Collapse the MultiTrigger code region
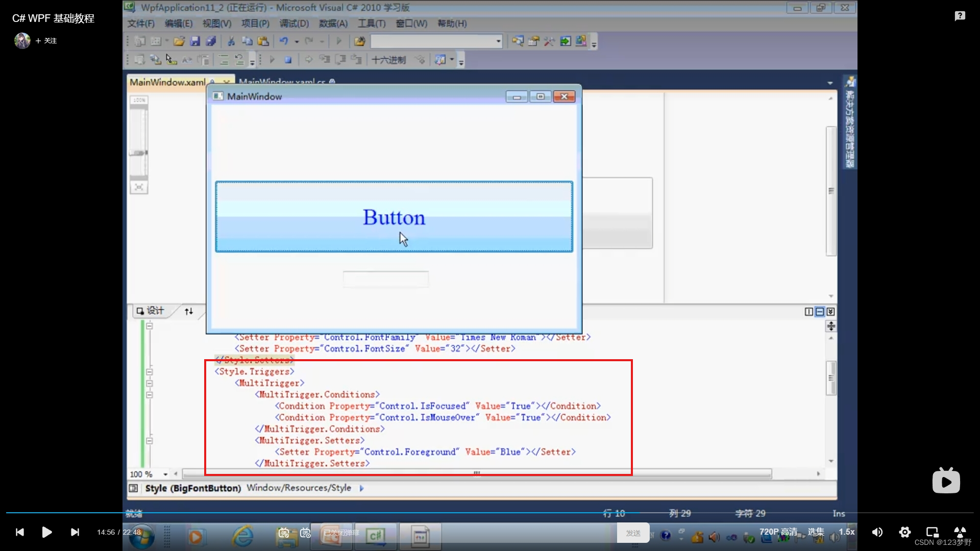This screenshot has height=551, width=980. point(150,383)
